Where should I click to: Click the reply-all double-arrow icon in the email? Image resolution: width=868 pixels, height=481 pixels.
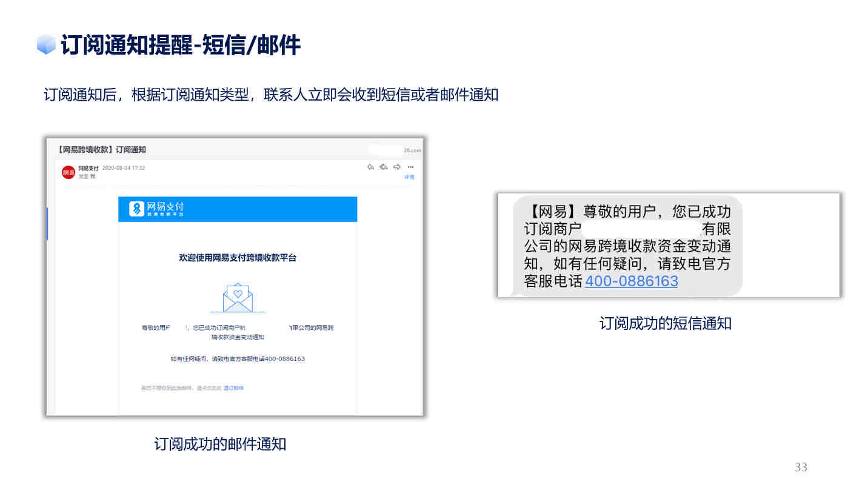click(384, 167)
